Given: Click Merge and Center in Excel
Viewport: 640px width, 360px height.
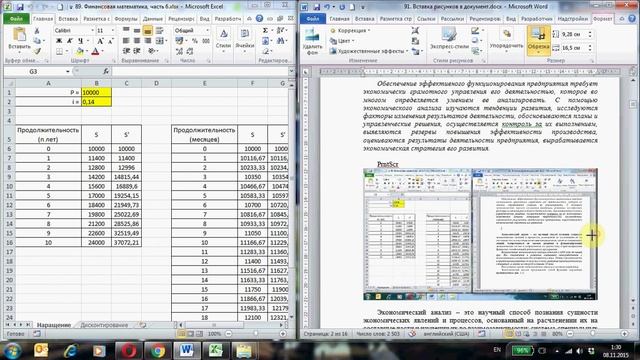Looking at the screenshot, I should (159, 41).
